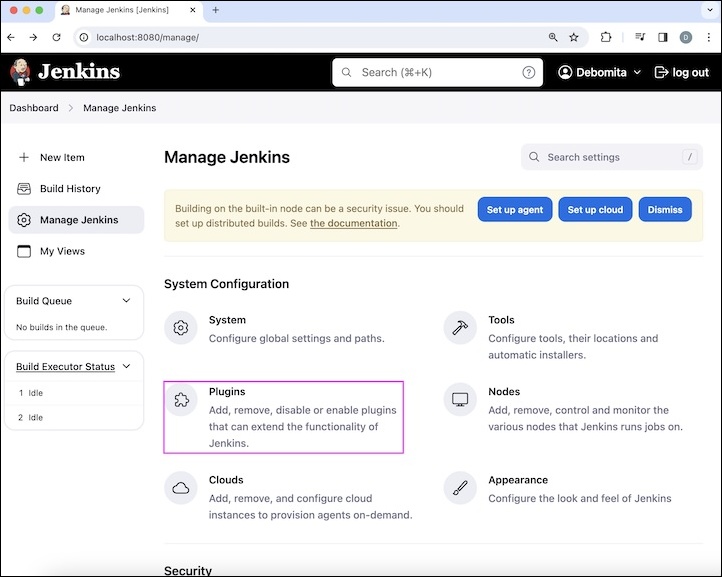Go to My Views in sidebar
722x577 pixels.
pos(62,252)
